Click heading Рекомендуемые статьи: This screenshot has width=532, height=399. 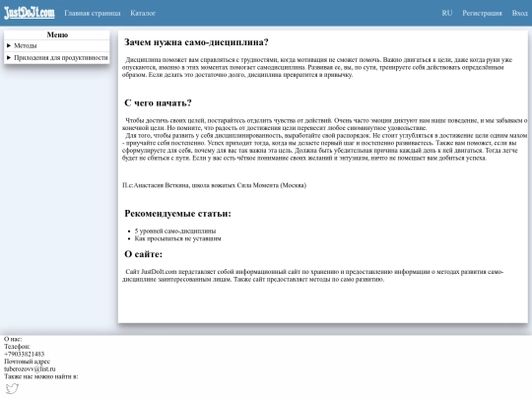(x=177, y=214)
